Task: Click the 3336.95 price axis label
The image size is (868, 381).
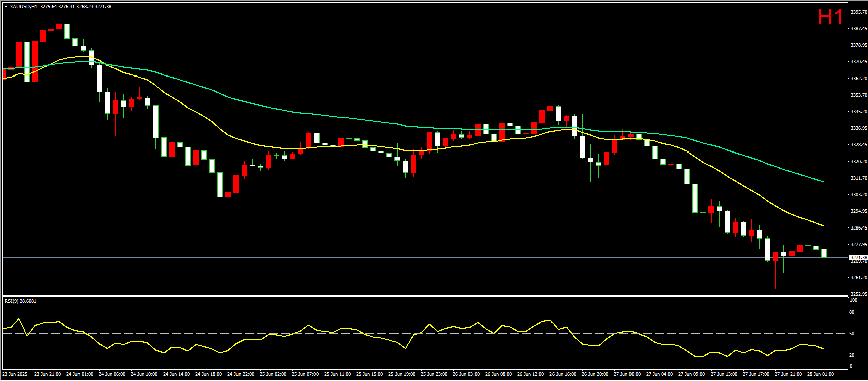Action: tap(859, 128)
